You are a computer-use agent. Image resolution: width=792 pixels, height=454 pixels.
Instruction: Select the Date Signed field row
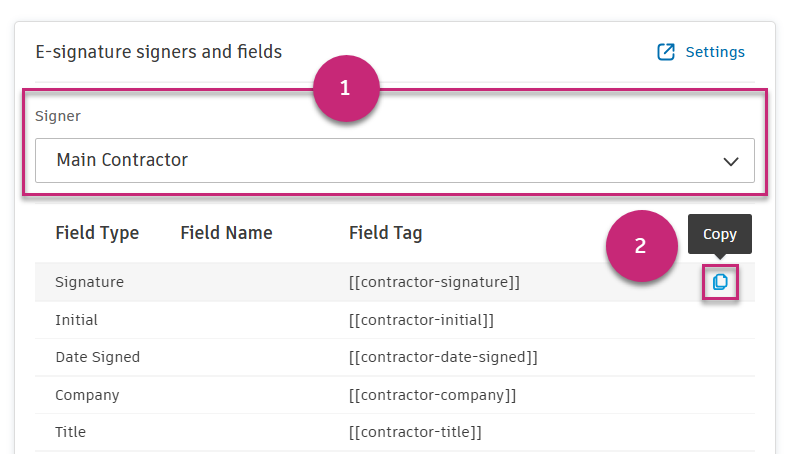tap(98, 357)
